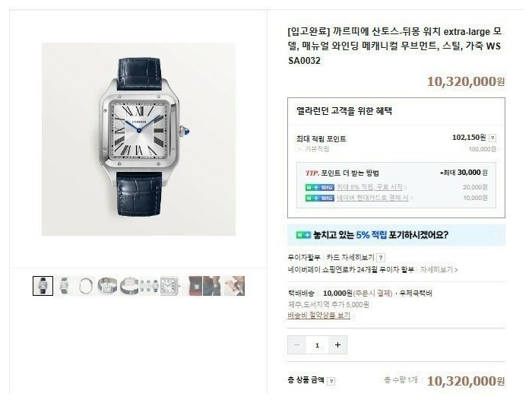Screen dimensions: 532x400
Task: Click 배송비 절약상품 보기 link
Action: 318,316
